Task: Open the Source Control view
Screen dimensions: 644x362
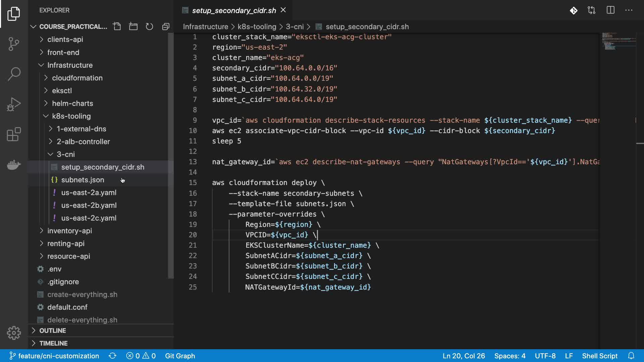Action: point(14,44)
